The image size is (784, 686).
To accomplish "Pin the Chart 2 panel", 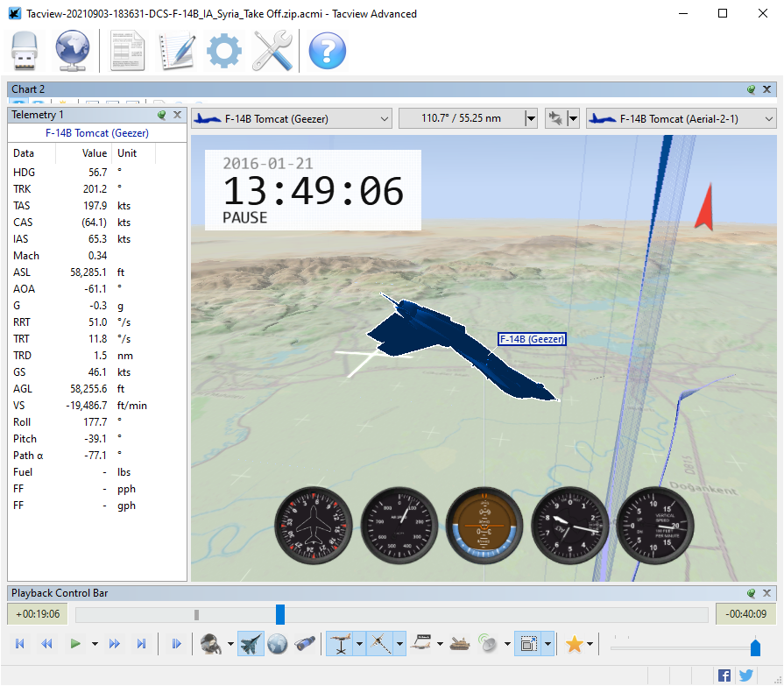I will (751, 89).
